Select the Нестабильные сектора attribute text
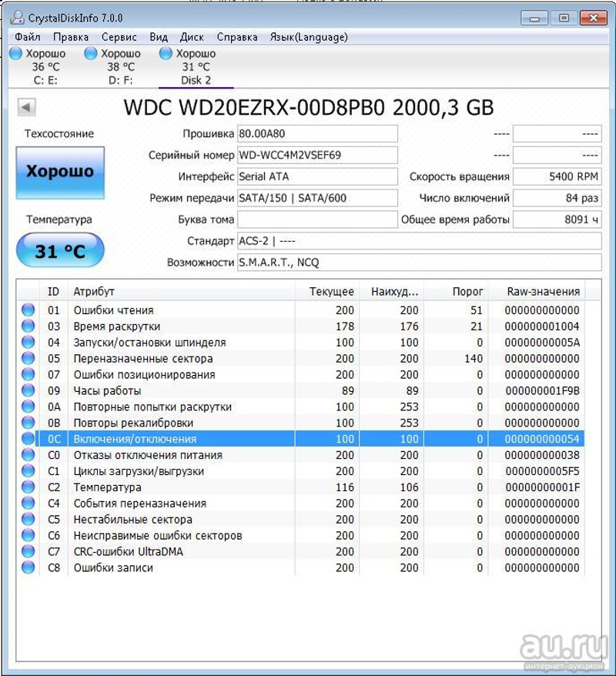The image size is (616, 676). click(132, 520)
